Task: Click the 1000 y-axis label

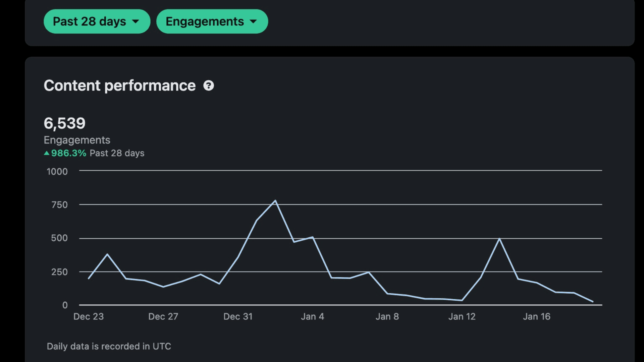Action: pyautogui.click(x=57, y=172)
